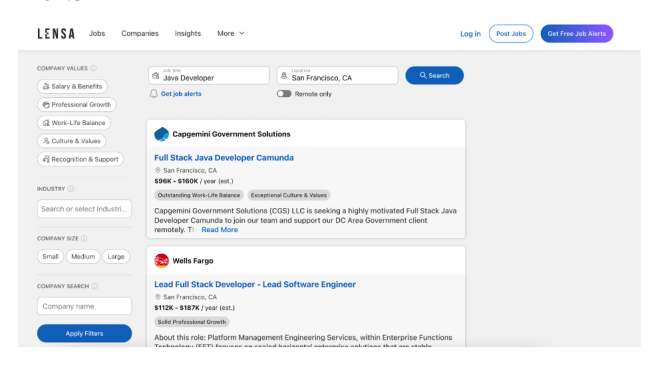
Task: Click the Wells Fargo company name
Action: click(x=193, y=261)
